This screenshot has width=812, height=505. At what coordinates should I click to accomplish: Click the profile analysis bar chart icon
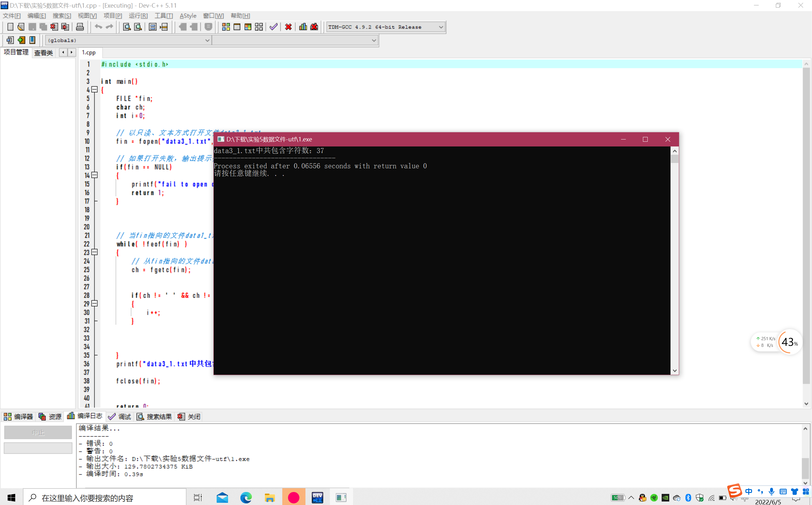tap(303, 27)
